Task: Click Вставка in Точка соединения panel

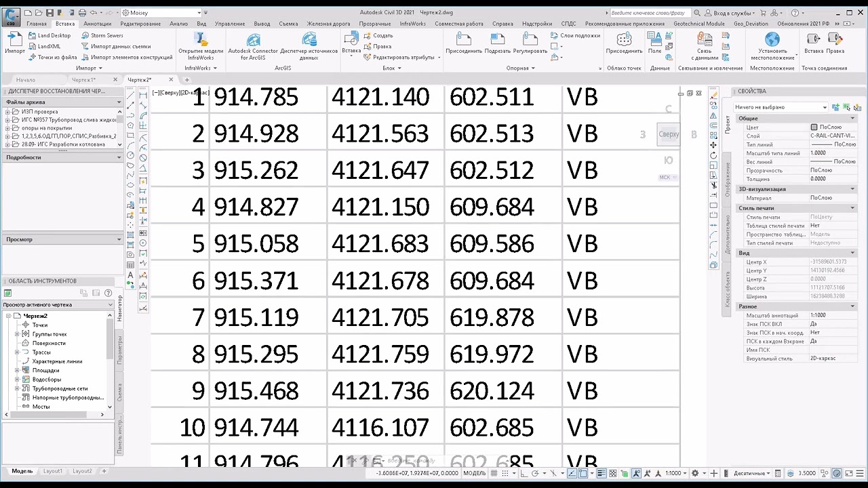Action: (x=814, y=43)
